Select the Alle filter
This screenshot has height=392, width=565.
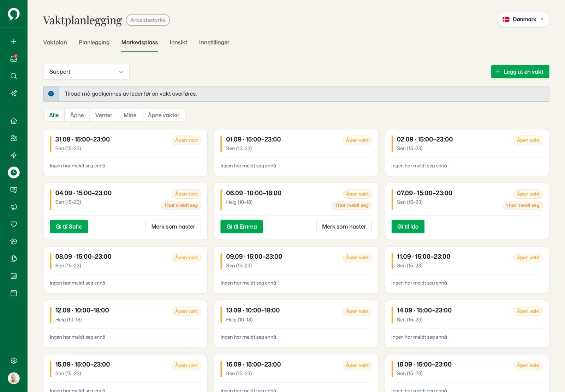coord(54,115)
